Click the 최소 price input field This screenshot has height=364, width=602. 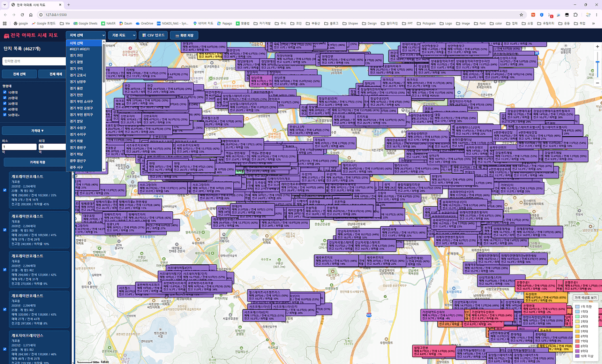coord(19,146)
